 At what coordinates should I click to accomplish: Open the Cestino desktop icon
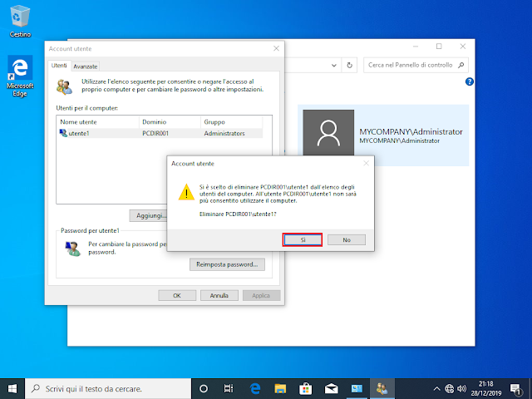20,21
